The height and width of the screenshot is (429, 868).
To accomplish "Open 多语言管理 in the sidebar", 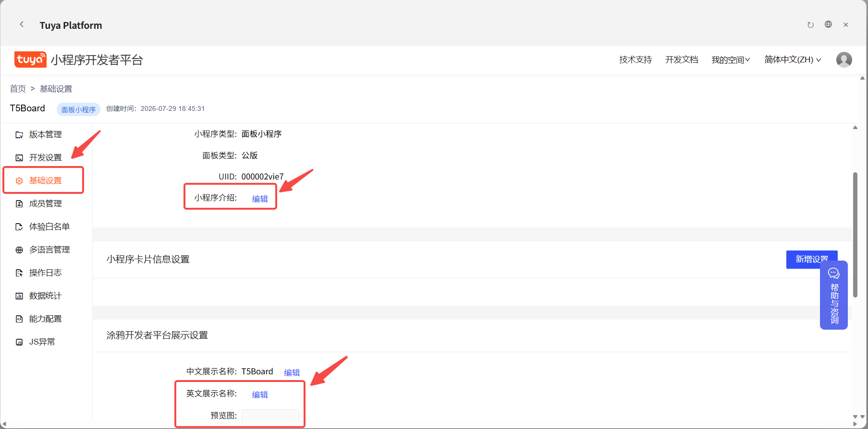I will click(x=49, y=250).
